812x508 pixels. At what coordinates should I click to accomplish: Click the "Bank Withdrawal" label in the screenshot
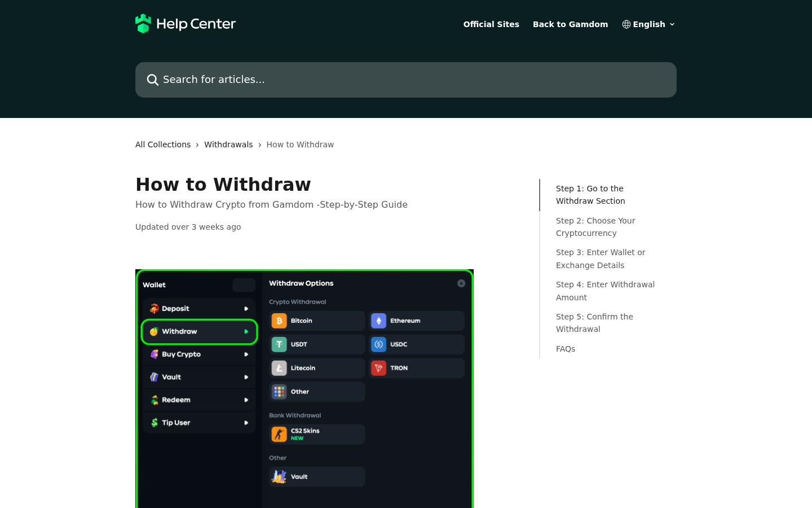point(295,415)
